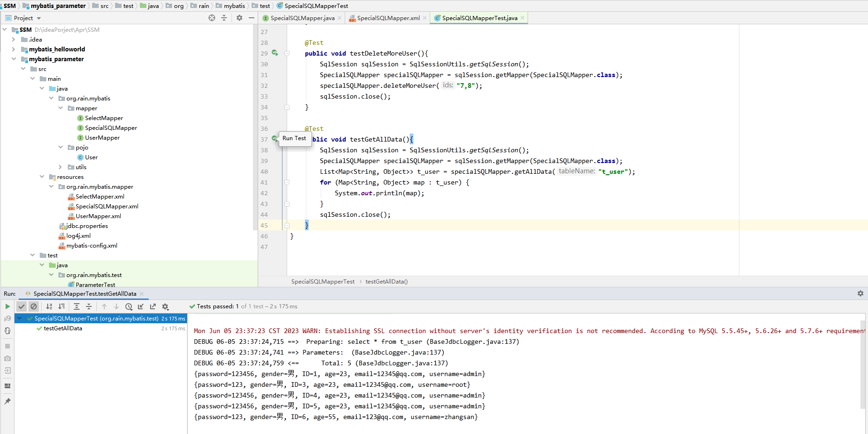Screen dimensions: 868x434
Task: Go to next failed test arrow
Action: coord(116,306)
